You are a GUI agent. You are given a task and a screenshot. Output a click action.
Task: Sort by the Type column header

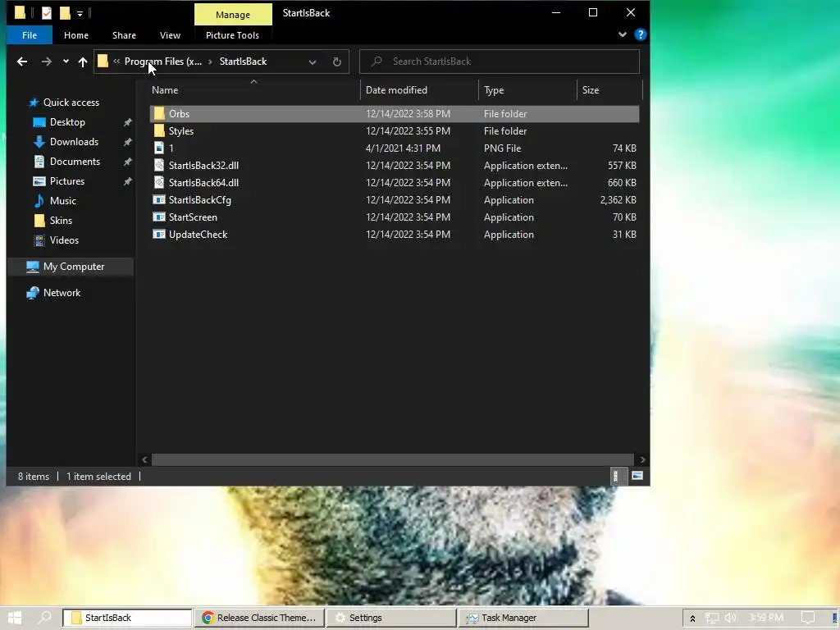527,90
